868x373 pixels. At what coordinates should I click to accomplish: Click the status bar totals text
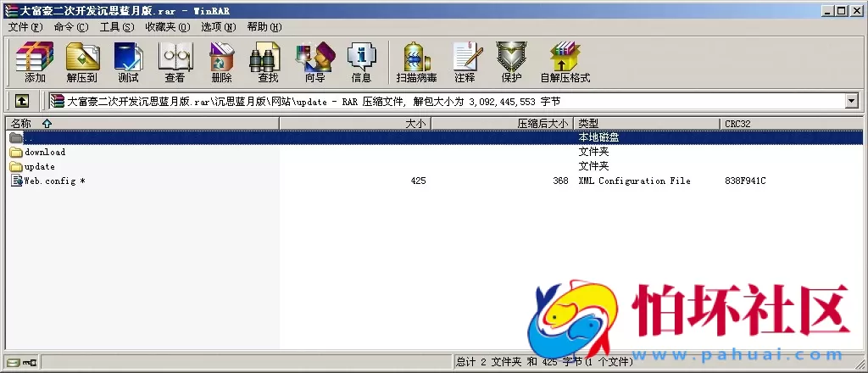click(x=545, y=363)
